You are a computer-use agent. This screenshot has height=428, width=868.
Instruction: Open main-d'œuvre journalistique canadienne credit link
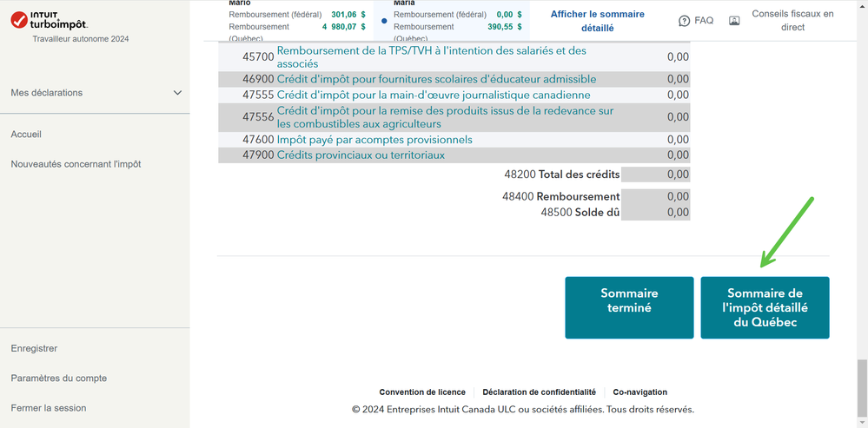(434, 95)
